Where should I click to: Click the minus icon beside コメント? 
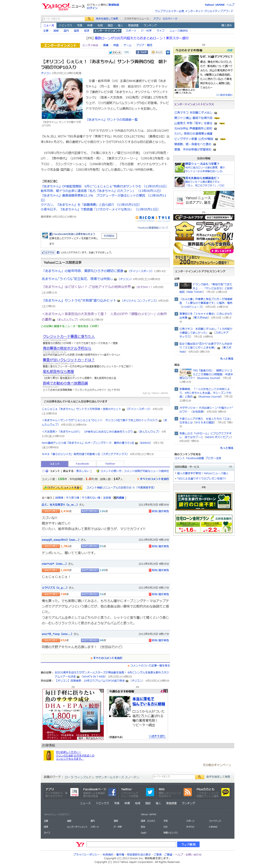tap(46, 471)
